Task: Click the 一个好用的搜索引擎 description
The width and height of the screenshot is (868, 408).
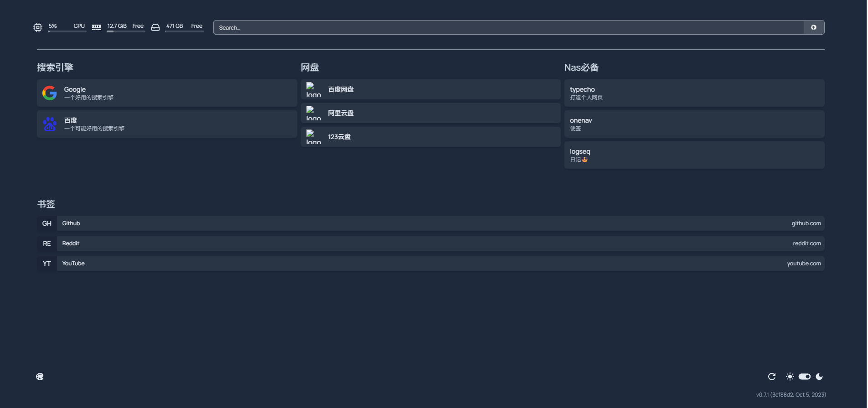Action: tap(89, 98)
